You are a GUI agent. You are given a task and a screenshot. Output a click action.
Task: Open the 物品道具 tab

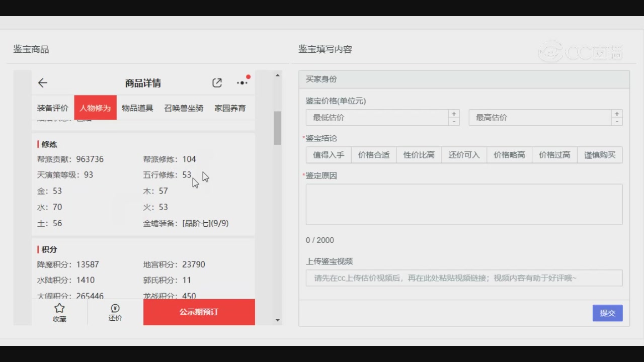click(137, 108)
